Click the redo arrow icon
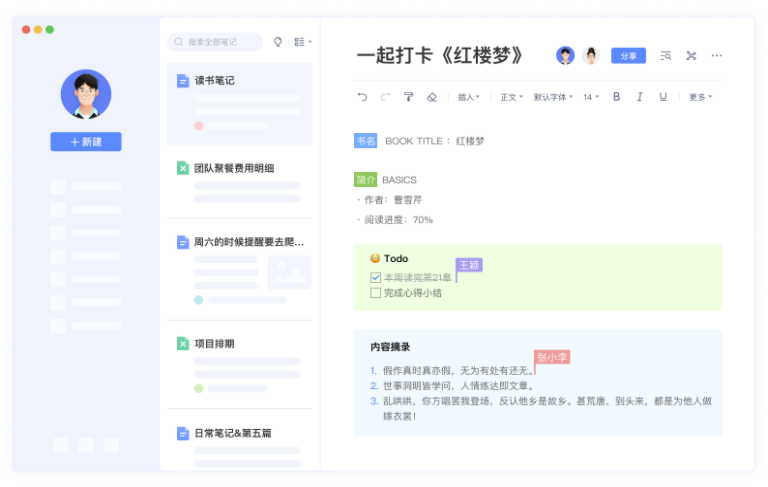 tap(385, 97)
